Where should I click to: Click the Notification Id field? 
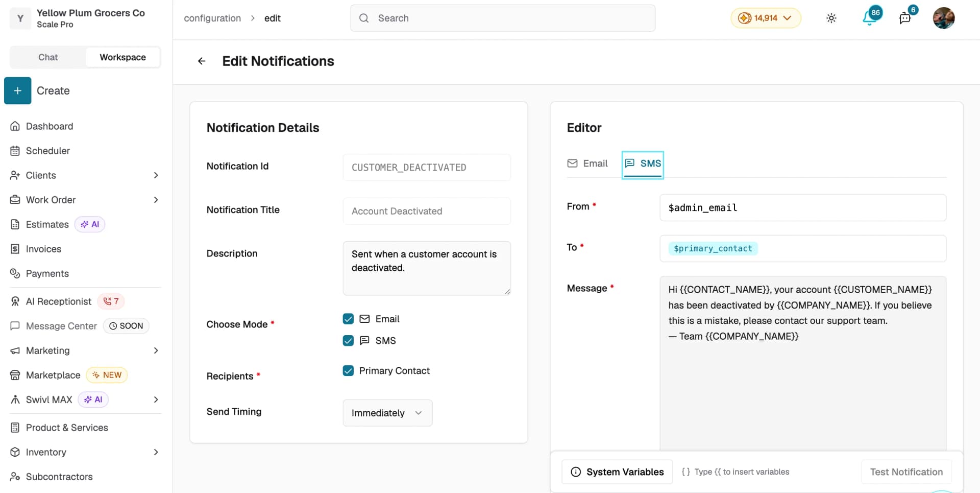pos(427,168)
